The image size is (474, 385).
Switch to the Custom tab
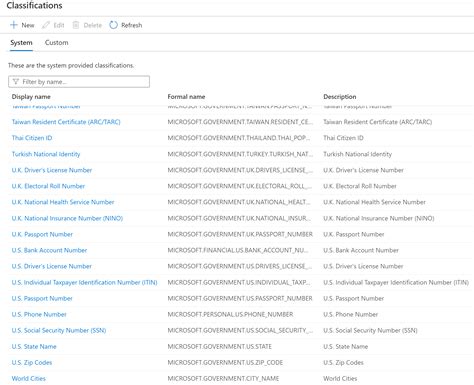click(56, 43)
